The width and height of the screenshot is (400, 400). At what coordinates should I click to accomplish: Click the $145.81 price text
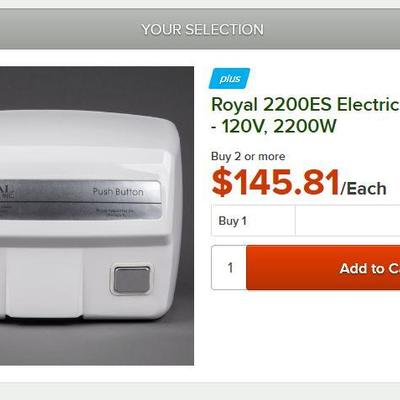tap(276, 183)
